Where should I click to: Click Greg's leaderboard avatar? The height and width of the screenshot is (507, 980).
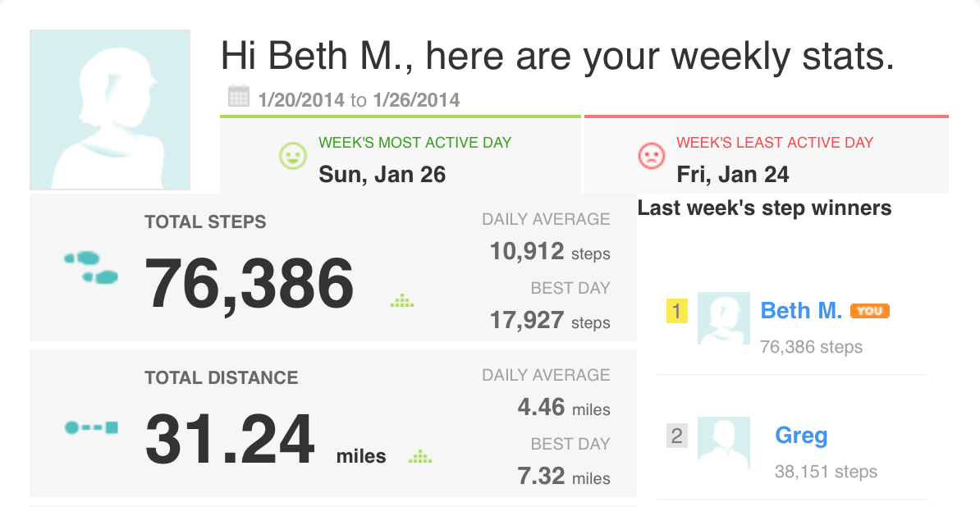723,443
